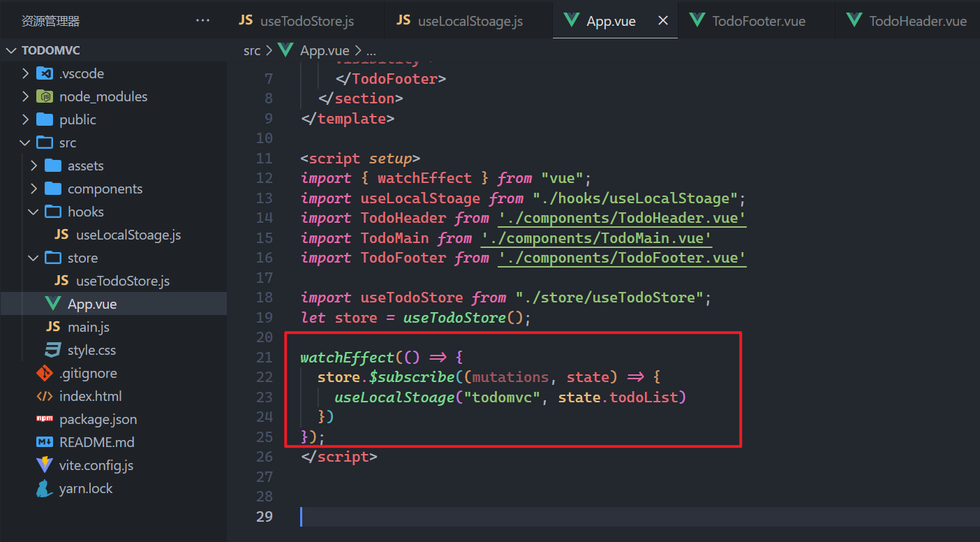Click the src folder icon
The width and height of the screenshot is (980, 542).
(45, 143)
